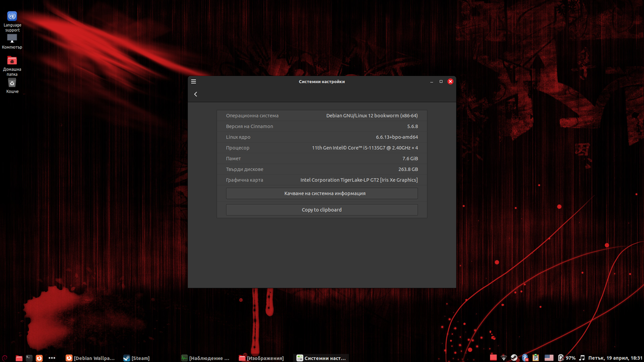Select the text "Debian GNU/Linux 12 bookworm (x86-64)"
This screenshot has height=362, width=644.
(x=372, y=116)
